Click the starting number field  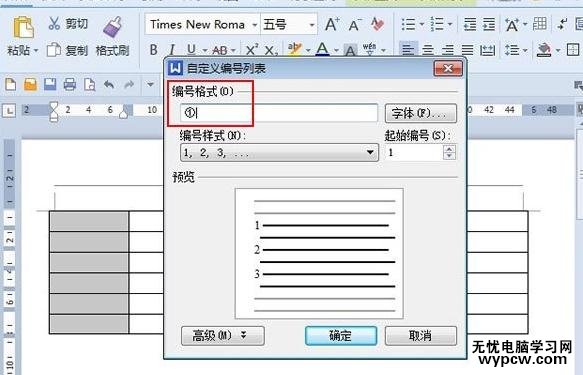pos(415,152)
